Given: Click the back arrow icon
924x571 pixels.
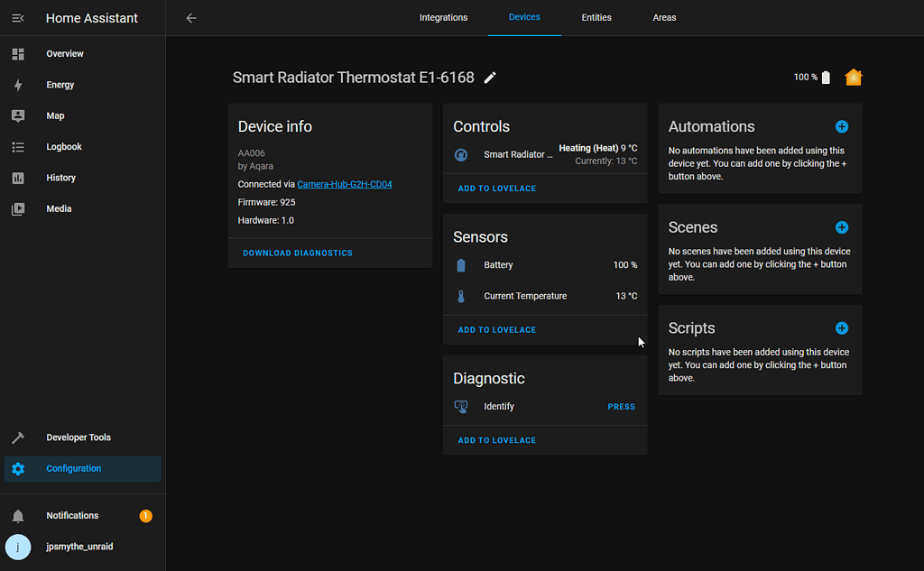Looking at the screenshot, I should [191, 18].
